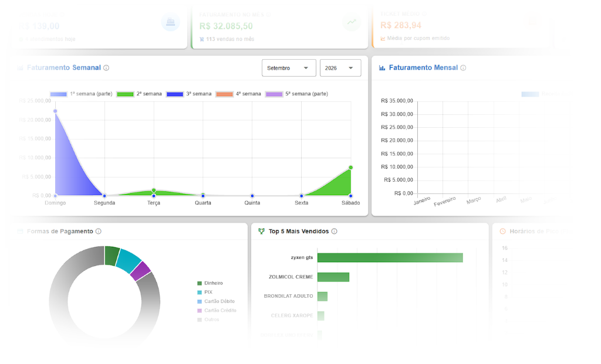
Task: Toggle the PIX payment legend entry
Action: pos(205,292)
